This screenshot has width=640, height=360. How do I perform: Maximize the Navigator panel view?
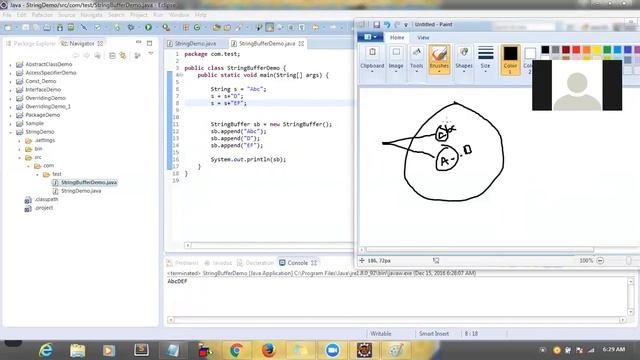pos(149,42)
